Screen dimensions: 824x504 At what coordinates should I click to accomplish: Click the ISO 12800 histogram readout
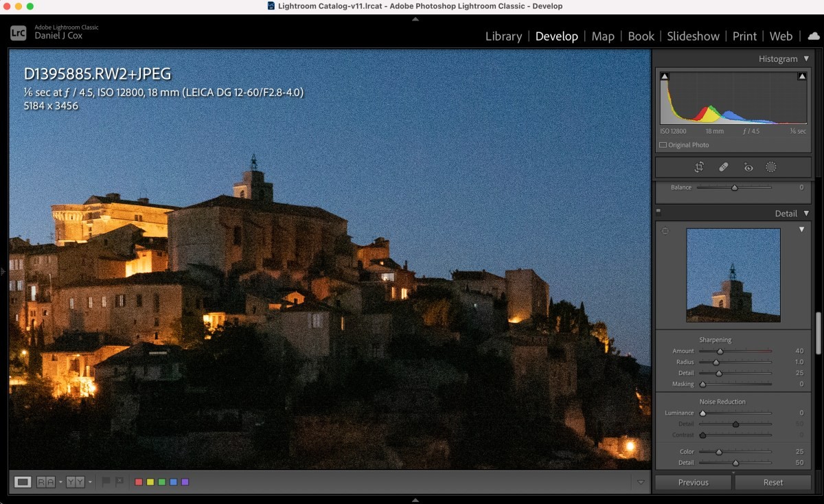(674, 131)
